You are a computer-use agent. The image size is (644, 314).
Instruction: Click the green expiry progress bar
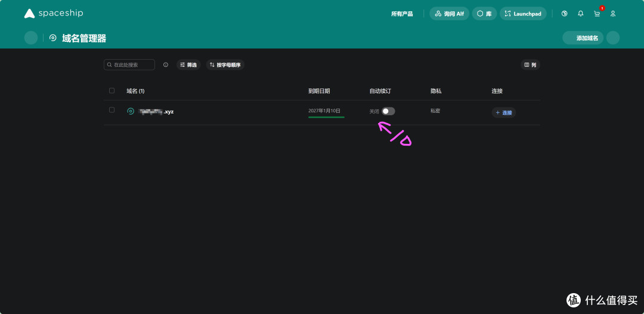326,117
